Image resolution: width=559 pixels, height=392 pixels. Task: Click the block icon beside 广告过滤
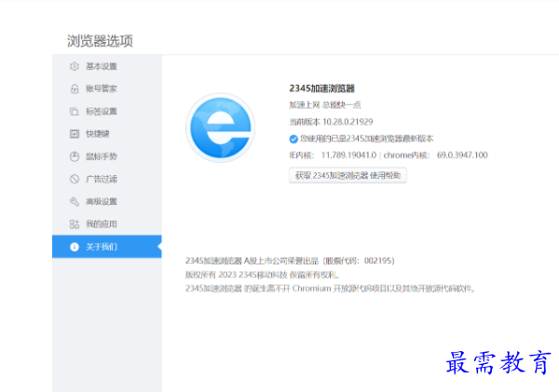pyautogui.click(x=75, y=179)
